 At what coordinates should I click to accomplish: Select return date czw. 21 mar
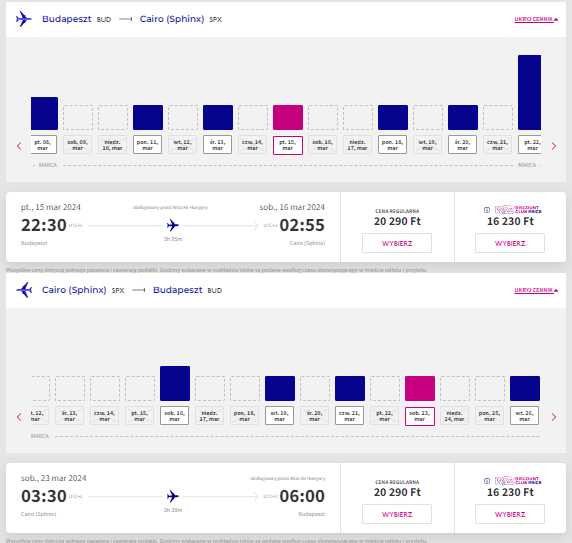349,416
